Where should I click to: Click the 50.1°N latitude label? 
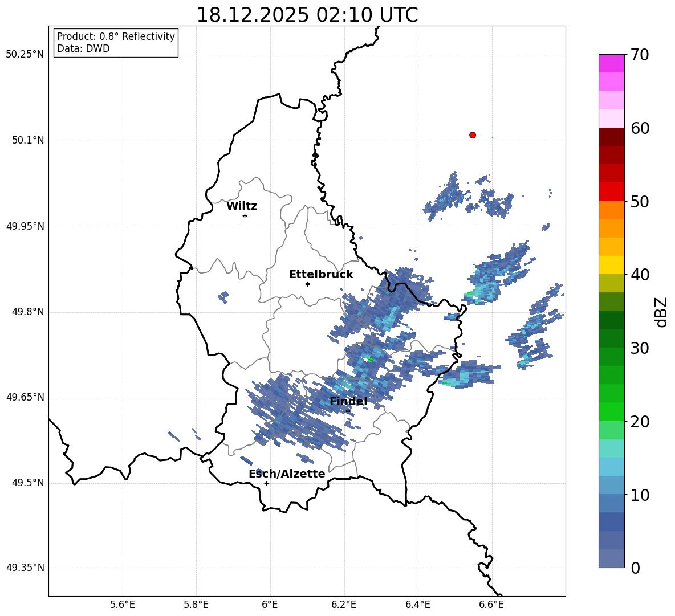[x=28, y=141]
